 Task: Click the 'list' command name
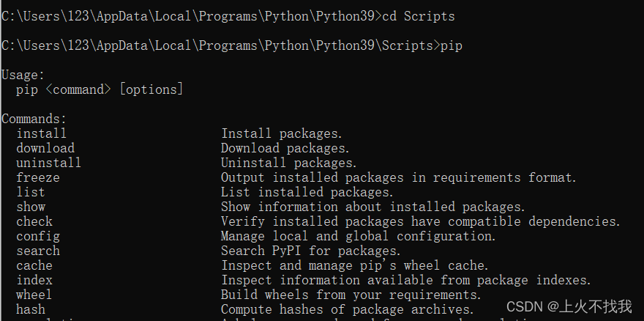pyautogui.click(x=31, y=192)
